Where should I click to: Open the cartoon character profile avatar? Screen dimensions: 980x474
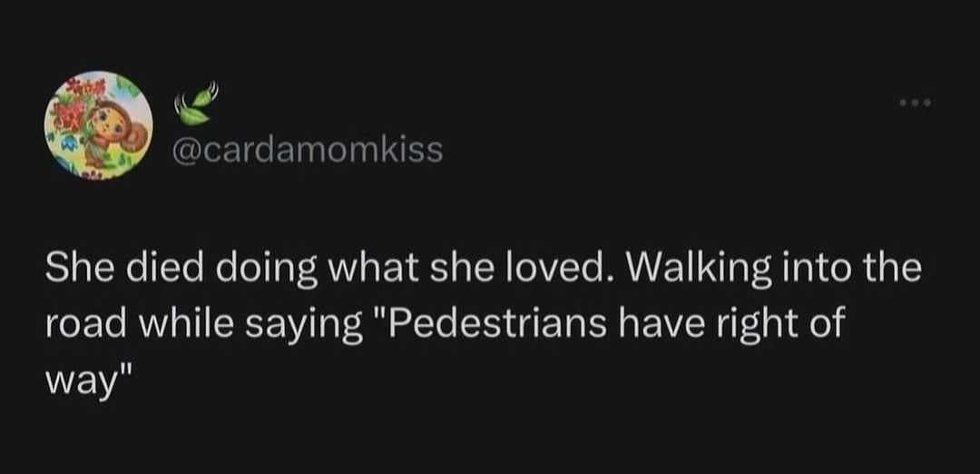click(x=100, y=123)
